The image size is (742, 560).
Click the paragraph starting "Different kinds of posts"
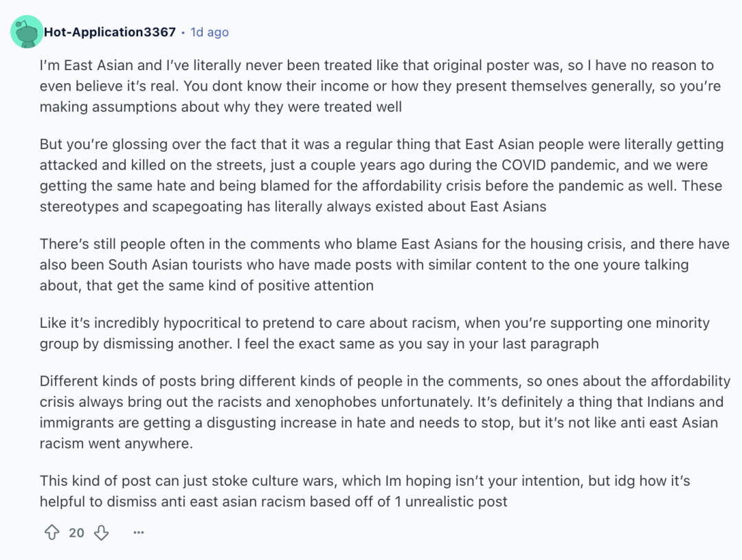[x=385, y=412]
